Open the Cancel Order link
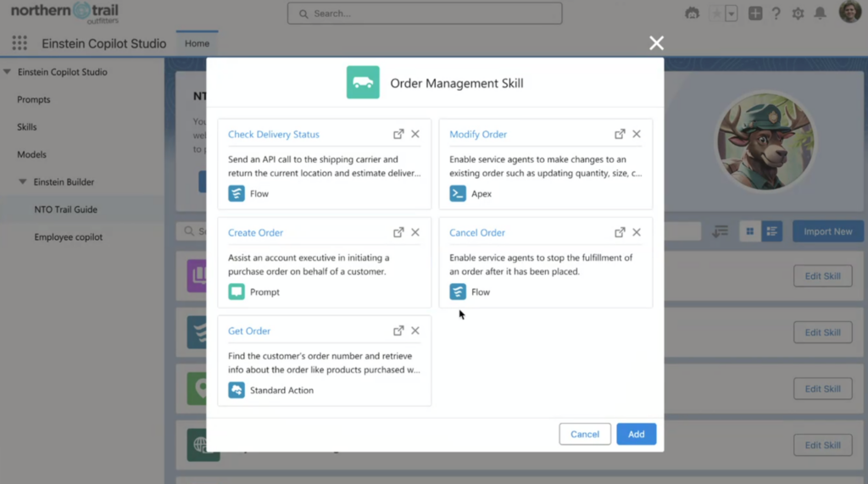Screen dimensions: 868x484 477,232
